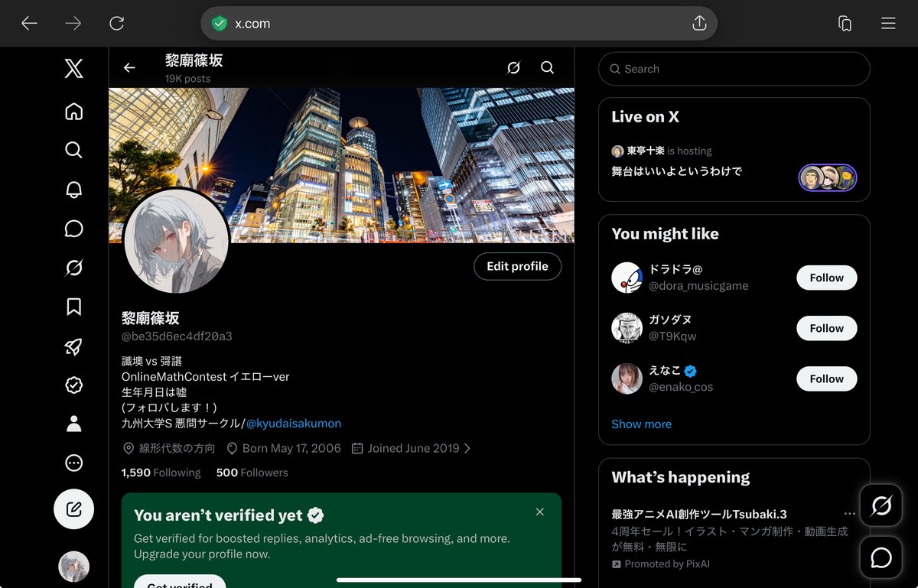Viewport: 918px width, 588px height.
Task: Click the @enako_cos handle
Action: point(681,387)
